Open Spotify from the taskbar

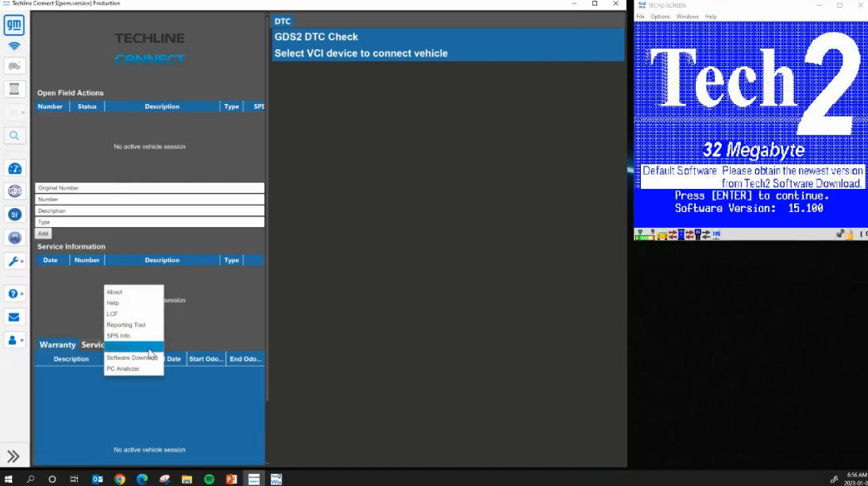(x=209, y=480)
